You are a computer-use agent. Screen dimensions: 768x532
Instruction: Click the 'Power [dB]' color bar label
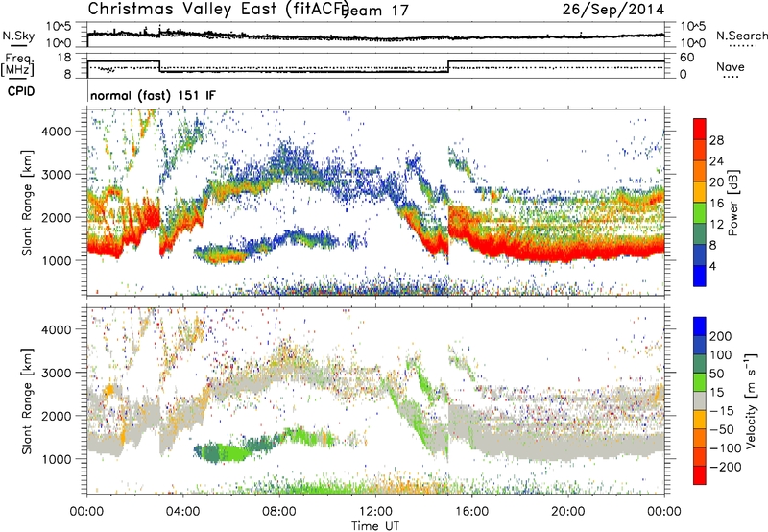tap(732, 203)
